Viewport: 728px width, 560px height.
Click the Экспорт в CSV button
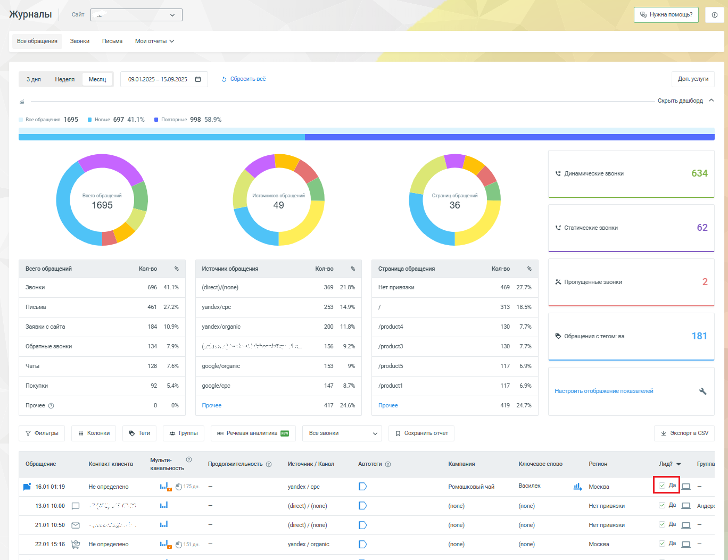point(684,433)
